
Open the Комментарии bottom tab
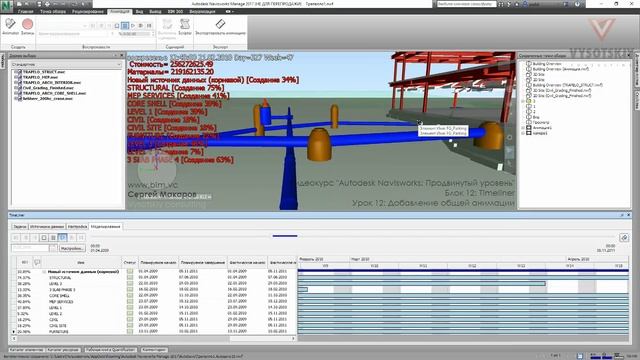pos(154,350)
